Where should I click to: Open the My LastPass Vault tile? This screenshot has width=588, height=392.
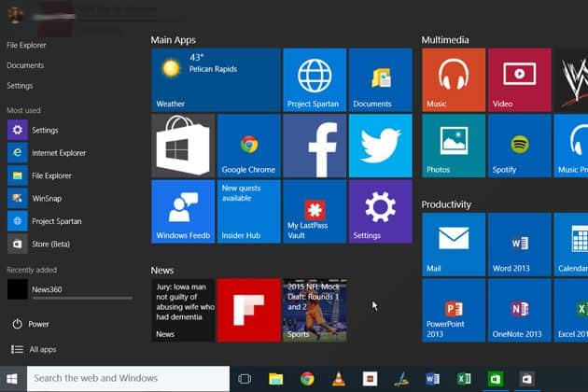click(315, 211)
